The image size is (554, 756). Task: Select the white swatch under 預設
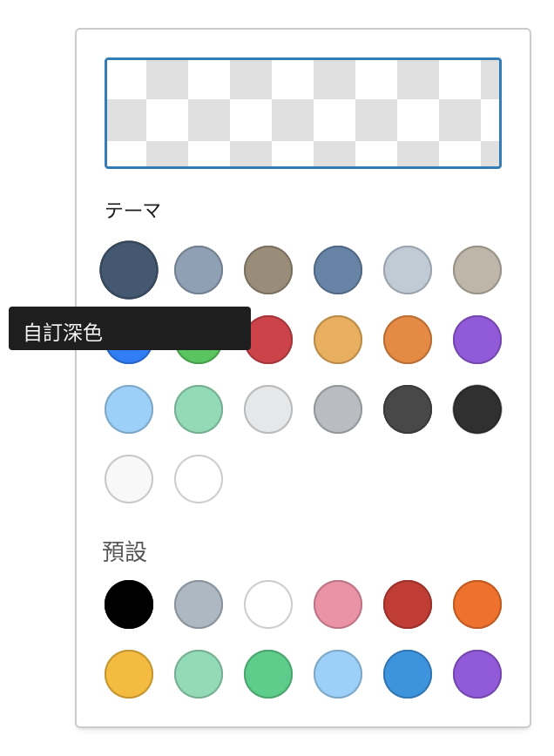(268, 604)
